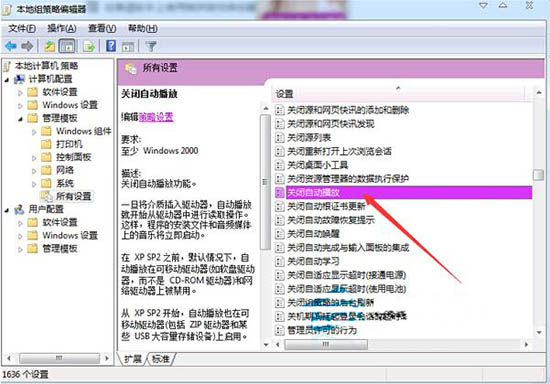Switch to the 标准 tab
550x384 pixels.
tap(161, 359)
